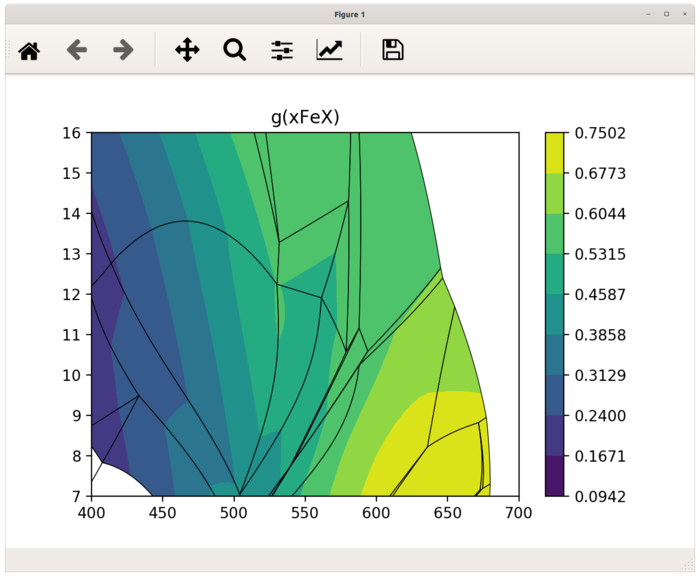
Task: Click the y-axis tick label 8
Action: click(76, 456)
